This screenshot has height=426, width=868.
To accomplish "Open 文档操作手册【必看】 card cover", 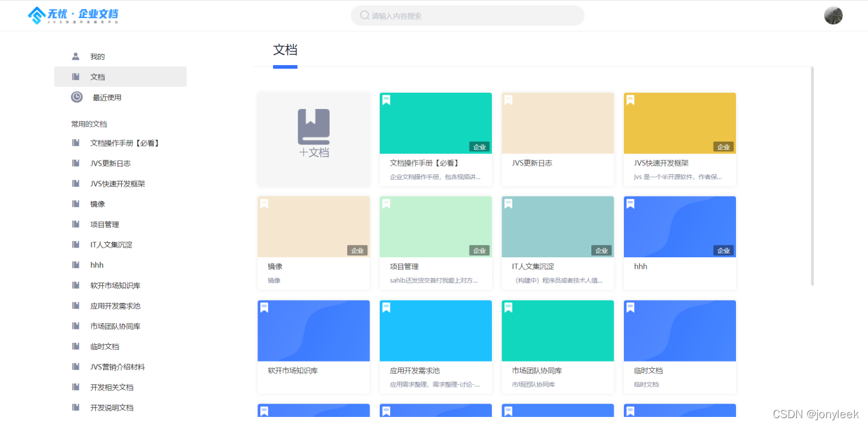I will (436, 123).
